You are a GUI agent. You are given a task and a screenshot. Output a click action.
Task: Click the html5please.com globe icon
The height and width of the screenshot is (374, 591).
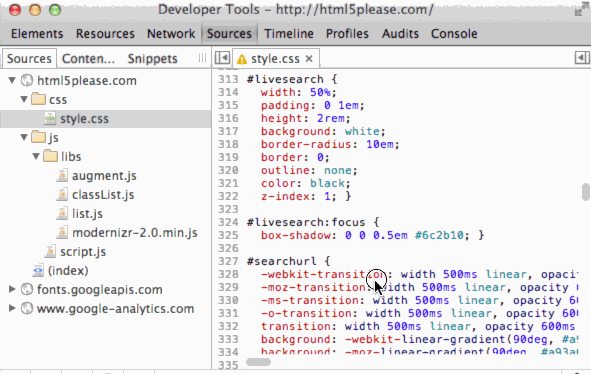[x=27, y=80]
